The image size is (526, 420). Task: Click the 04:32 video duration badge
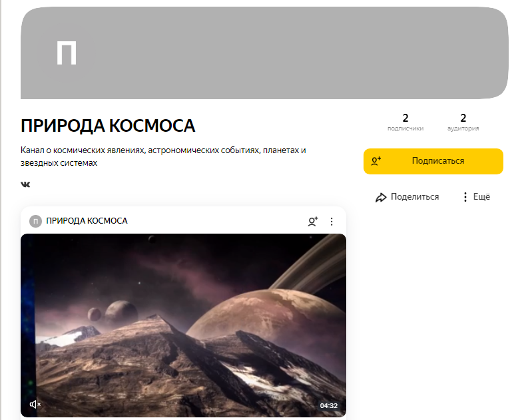[x=328, y=406]
